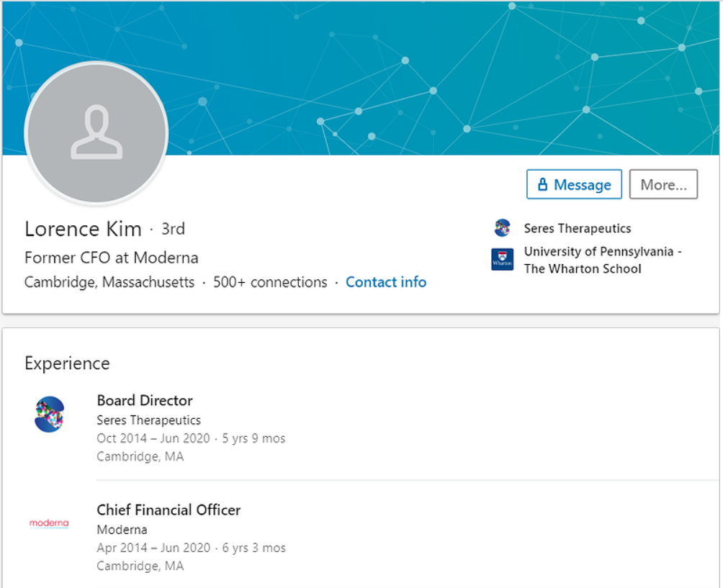Open the Wharton School logo icon

pos(502,259)
